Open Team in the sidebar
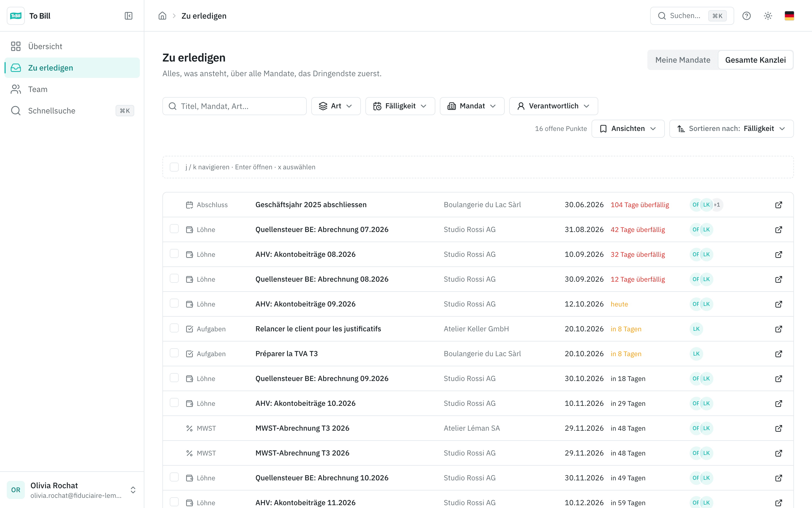This screenshot has height=508, width=812. [x=72, y=89]
